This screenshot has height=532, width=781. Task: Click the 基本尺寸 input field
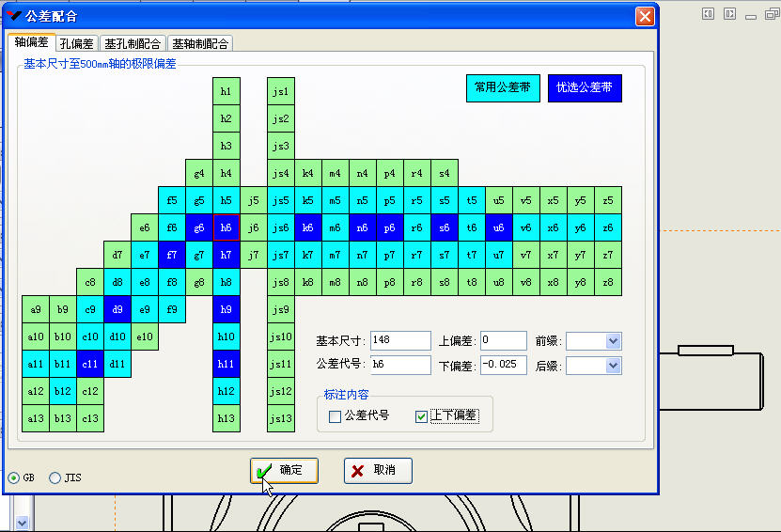coord(399,341)
